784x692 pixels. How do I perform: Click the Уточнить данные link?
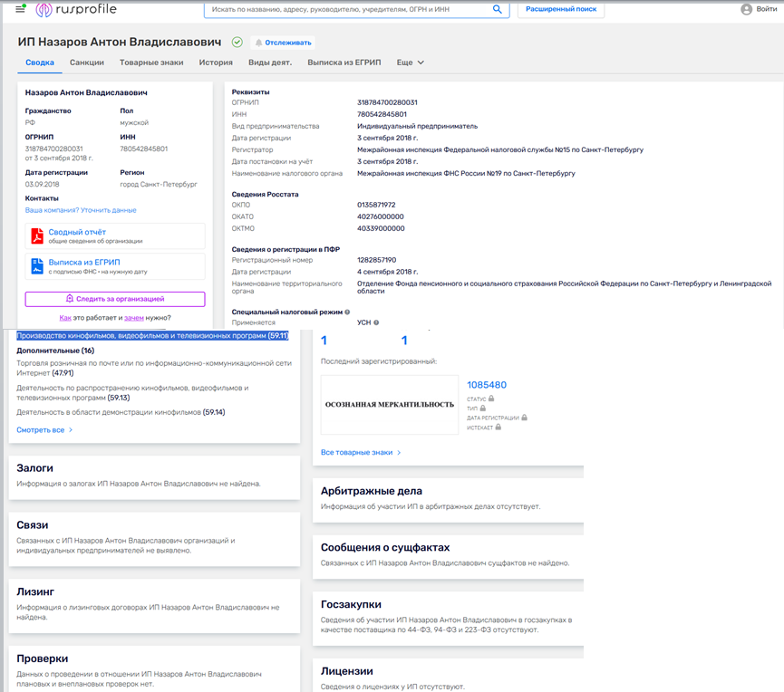click(109, 210)
